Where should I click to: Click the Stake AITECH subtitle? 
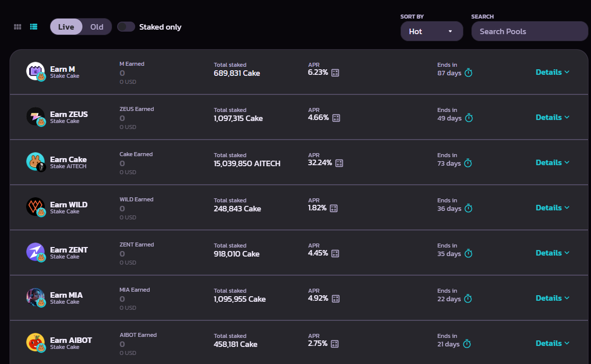pos(68,166)
